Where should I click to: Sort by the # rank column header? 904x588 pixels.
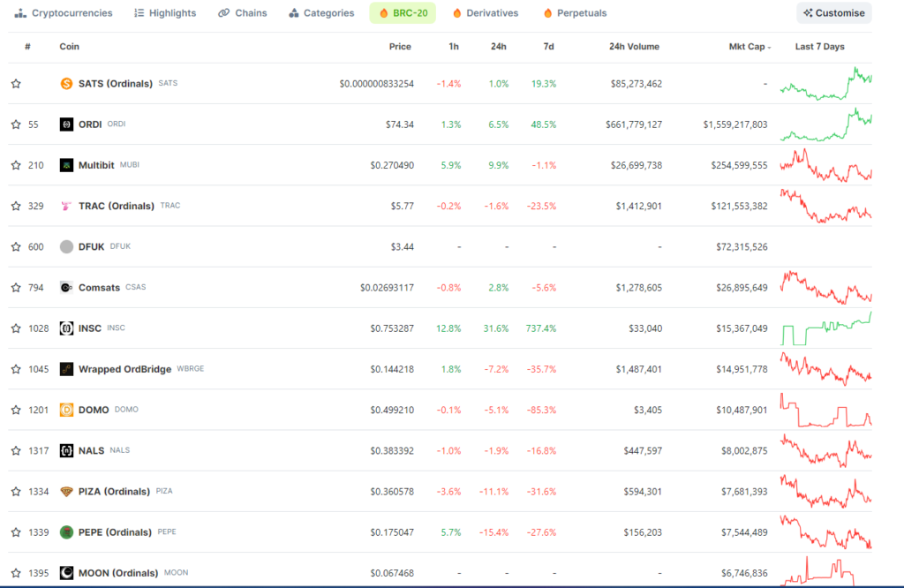[27, 47]
